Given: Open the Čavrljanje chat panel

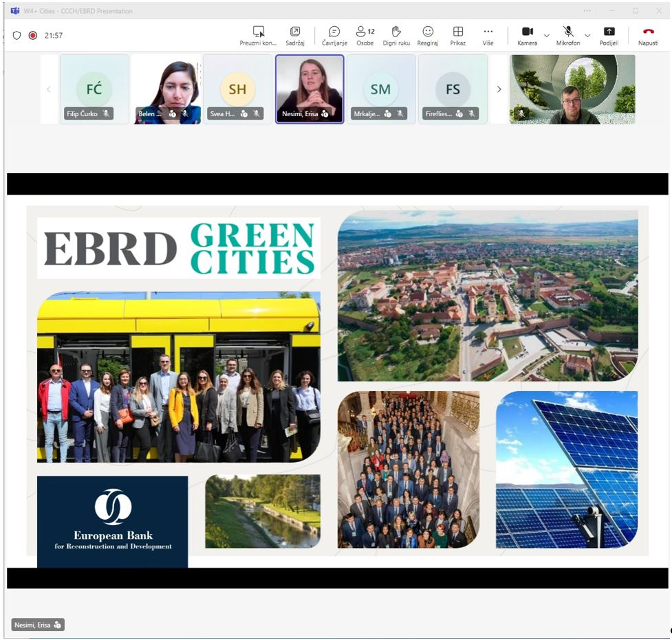Looking at the screenshot, I should tap(334, 32).
